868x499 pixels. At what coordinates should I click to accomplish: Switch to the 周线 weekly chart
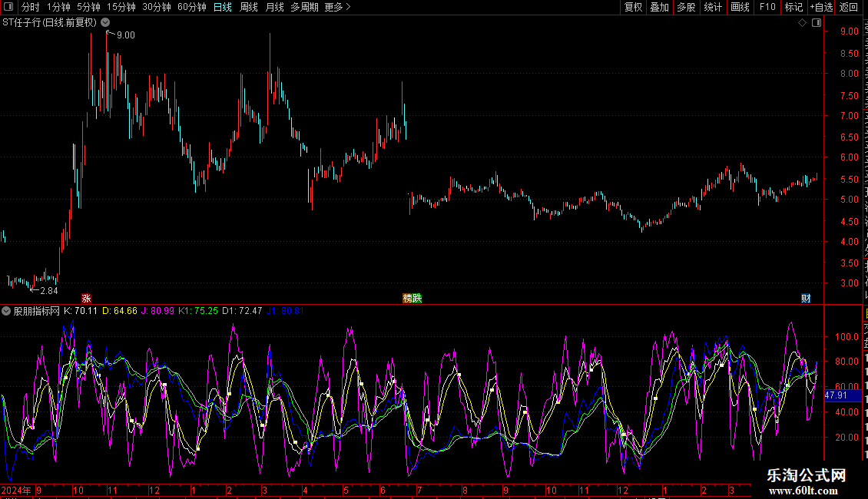(249, 7)
